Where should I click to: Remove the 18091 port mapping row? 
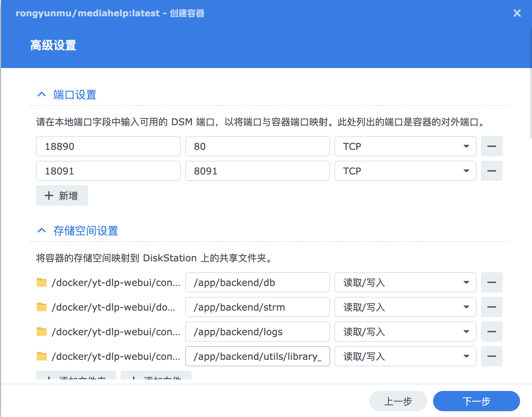[x=491, y=171]
